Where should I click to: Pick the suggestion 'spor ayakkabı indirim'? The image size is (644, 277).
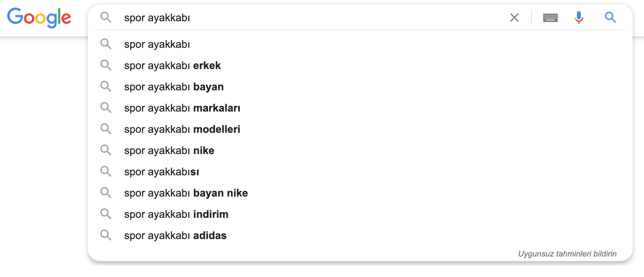click(360, 214)
